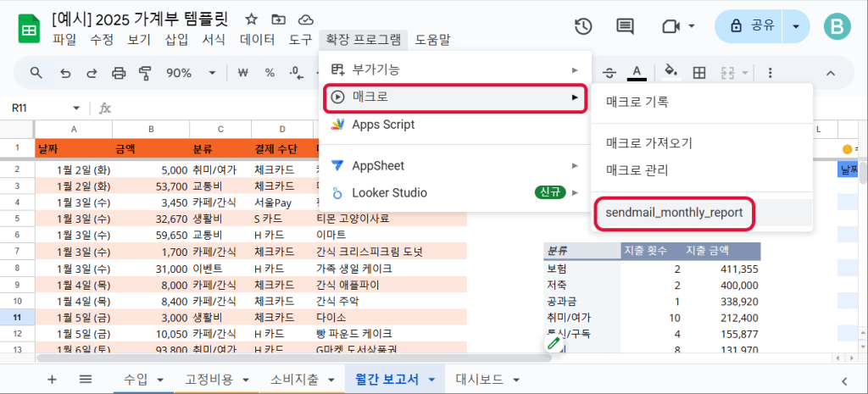Select the paint format tool
Viewport: 868px width, 394px height.
click(x=144, y=73)
